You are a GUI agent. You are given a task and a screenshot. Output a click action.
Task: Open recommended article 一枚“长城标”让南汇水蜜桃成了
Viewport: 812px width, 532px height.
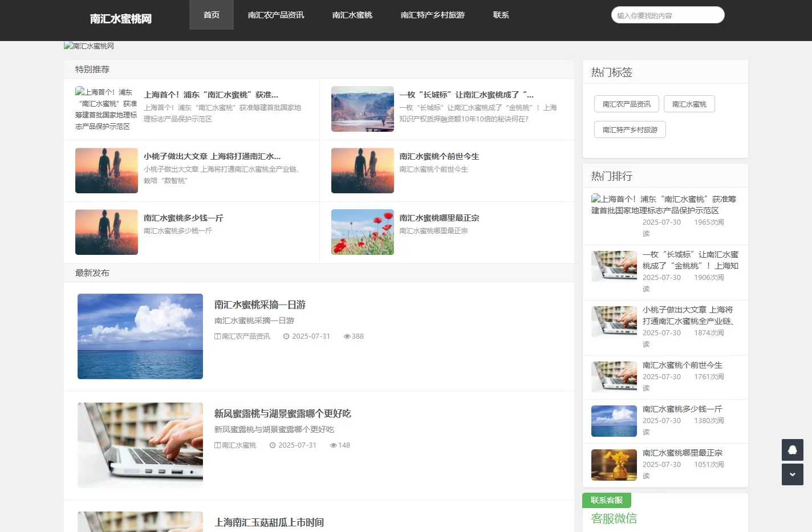click(x=467, y=95)
